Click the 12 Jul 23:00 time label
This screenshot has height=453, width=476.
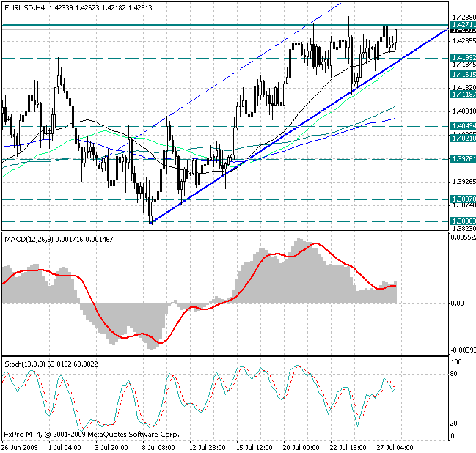click(208, 448)
